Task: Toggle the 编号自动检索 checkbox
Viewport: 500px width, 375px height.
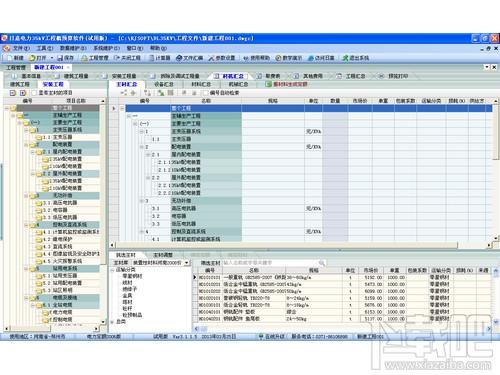Action: pos(206,93)
